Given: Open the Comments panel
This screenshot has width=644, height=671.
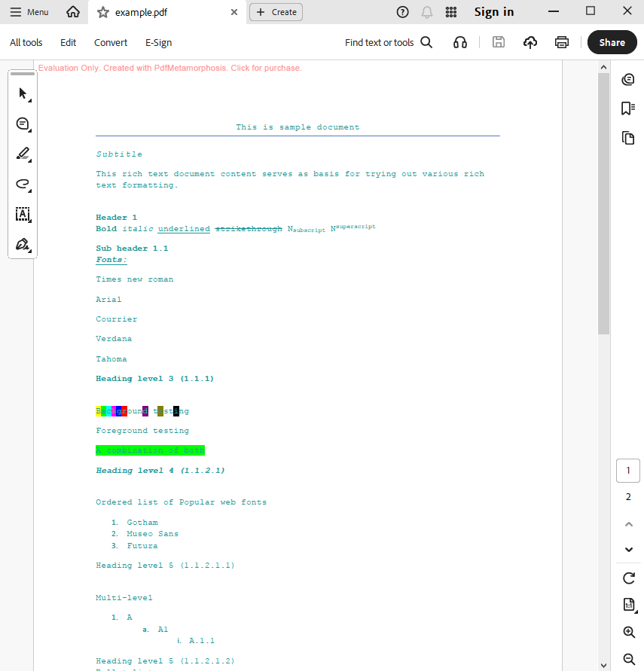Looking at the screenshot, I should point(628,78).
